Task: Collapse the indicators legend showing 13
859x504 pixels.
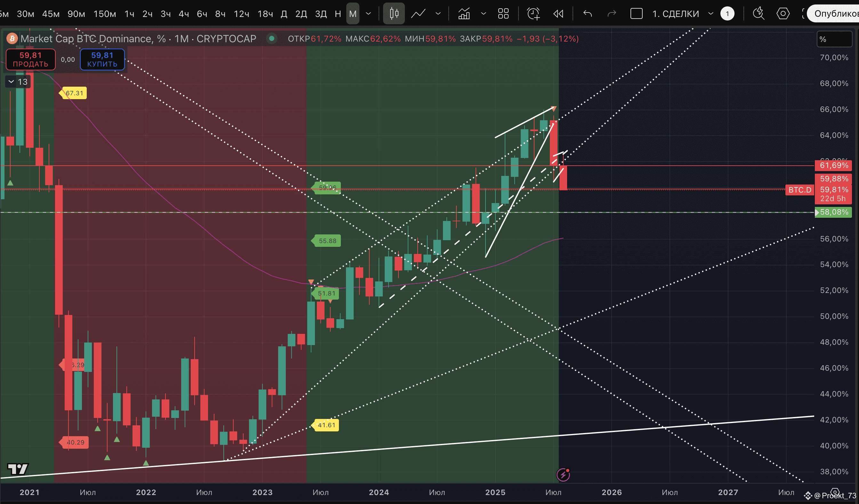Action: coord(11,82)
